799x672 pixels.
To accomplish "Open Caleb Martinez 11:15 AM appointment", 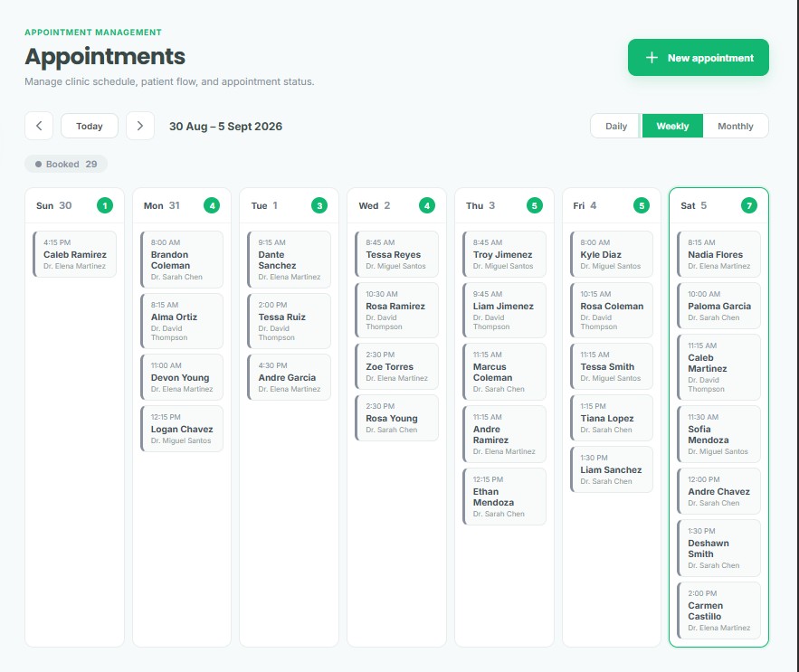I will (718, 367).
